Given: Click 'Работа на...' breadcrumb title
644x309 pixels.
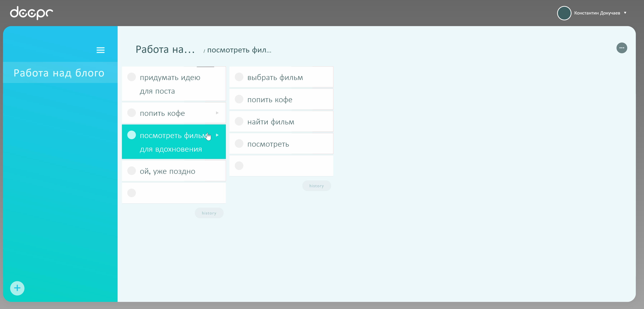Looking at the screenshot, I should (x=165, y=49).
